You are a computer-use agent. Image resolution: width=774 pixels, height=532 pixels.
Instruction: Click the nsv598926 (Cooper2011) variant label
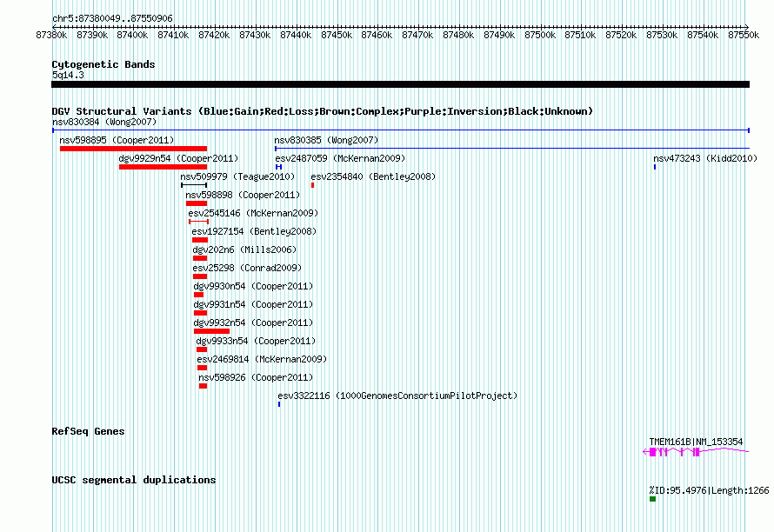256,377
